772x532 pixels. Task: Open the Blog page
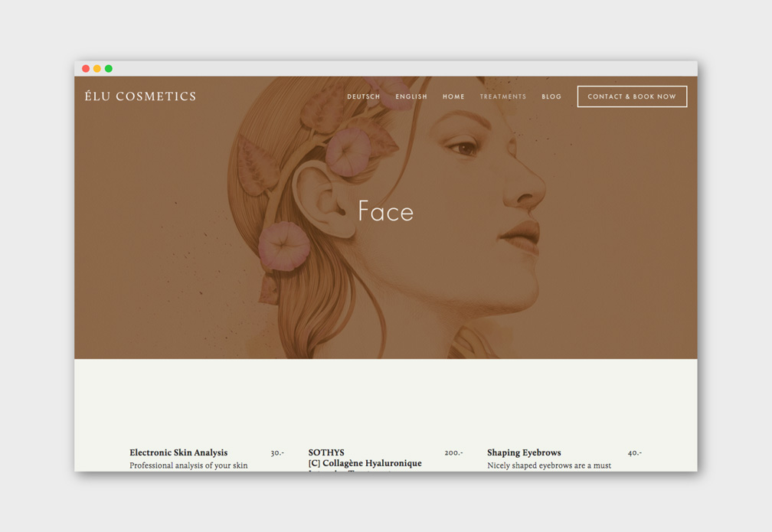(x=551, y=96)
